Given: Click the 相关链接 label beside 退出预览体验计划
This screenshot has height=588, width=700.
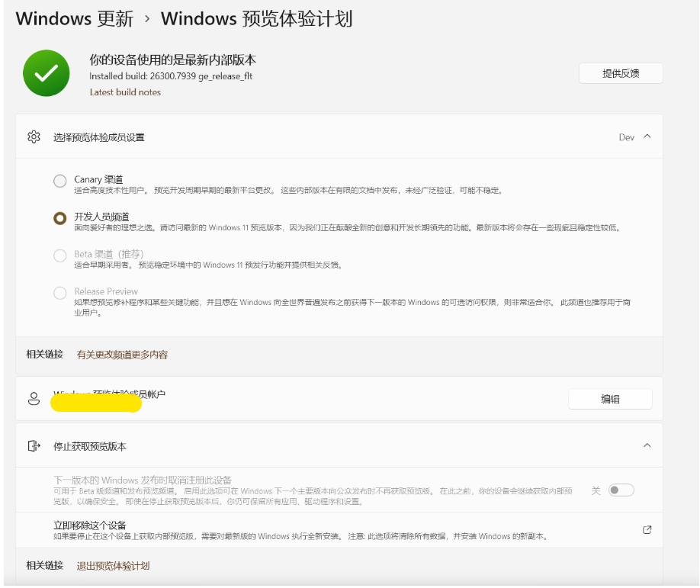Looking at the screenshot, I should coord(45,566).
